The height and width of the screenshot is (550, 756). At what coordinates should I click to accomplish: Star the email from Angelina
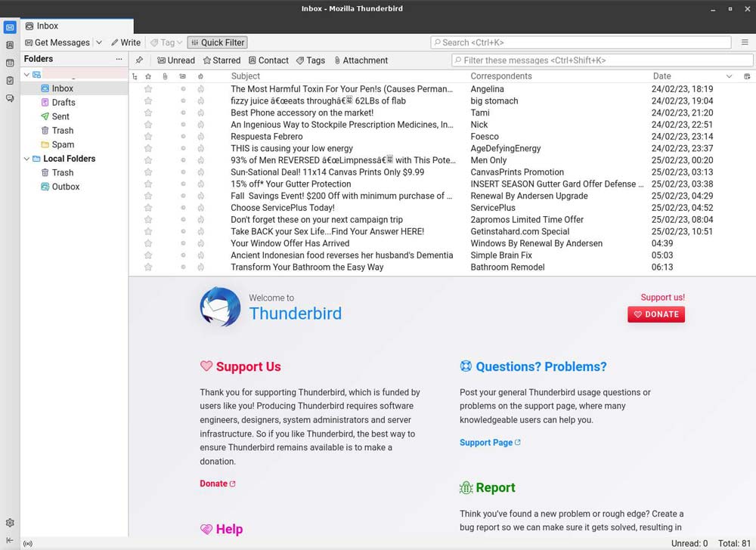pos(148,89)
